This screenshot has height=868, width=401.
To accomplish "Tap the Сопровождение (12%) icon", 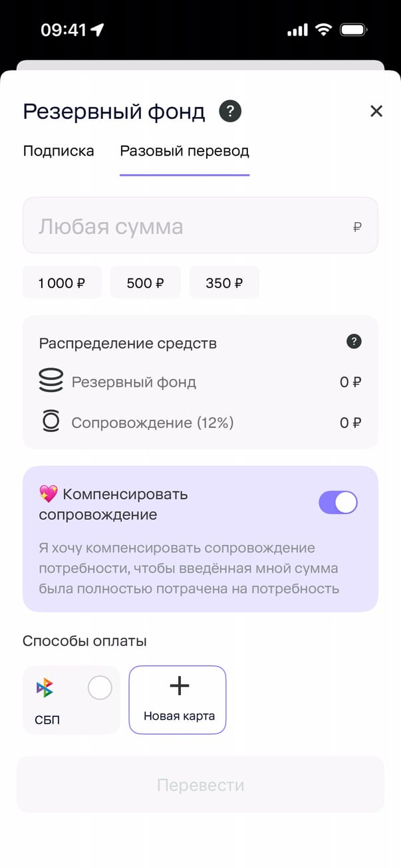I will tap(51, 422).
